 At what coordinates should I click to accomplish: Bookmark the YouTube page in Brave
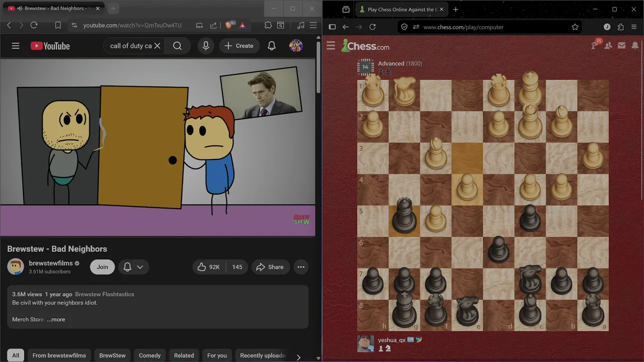click(x=58, y=25)
